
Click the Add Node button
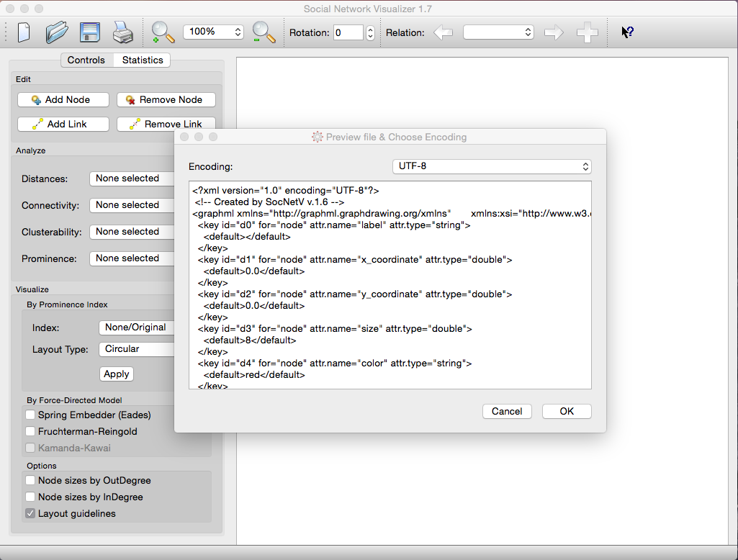(63, 100)
